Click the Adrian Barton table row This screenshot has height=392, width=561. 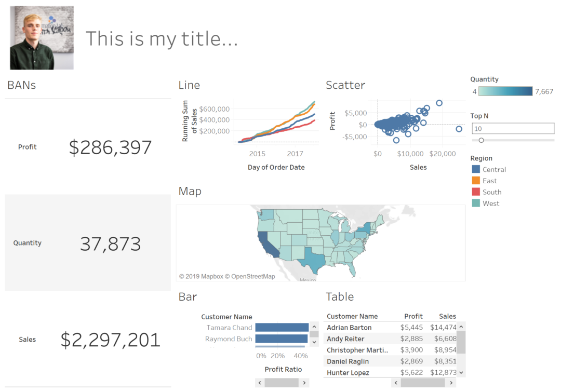coord(349,328)
